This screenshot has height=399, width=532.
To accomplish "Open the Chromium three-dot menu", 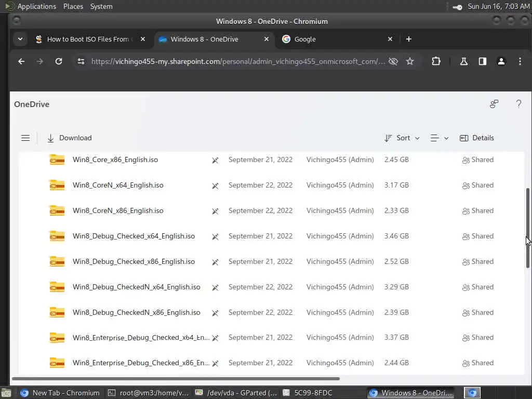I will coord(520,61).
